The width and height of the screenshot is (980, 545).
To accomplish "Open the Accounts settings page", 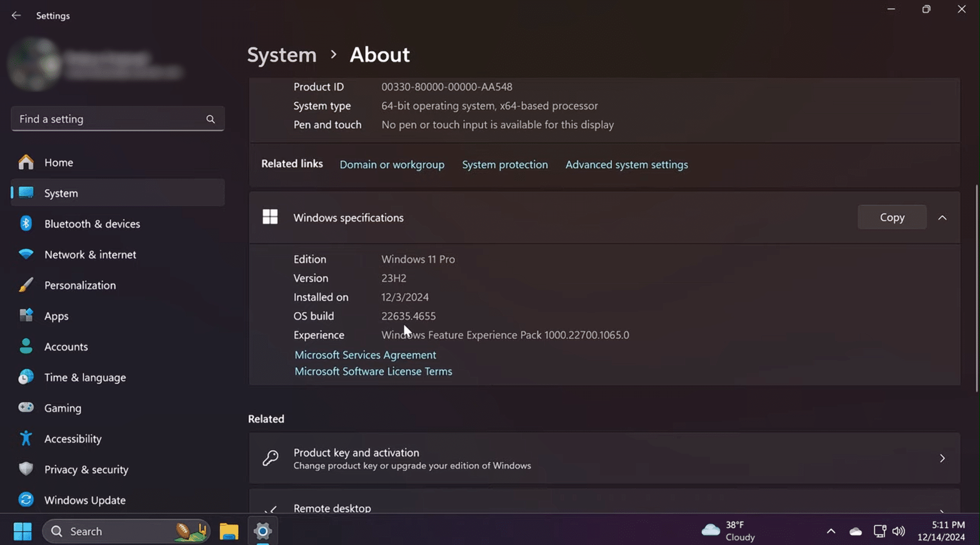I will pos(118,346).
